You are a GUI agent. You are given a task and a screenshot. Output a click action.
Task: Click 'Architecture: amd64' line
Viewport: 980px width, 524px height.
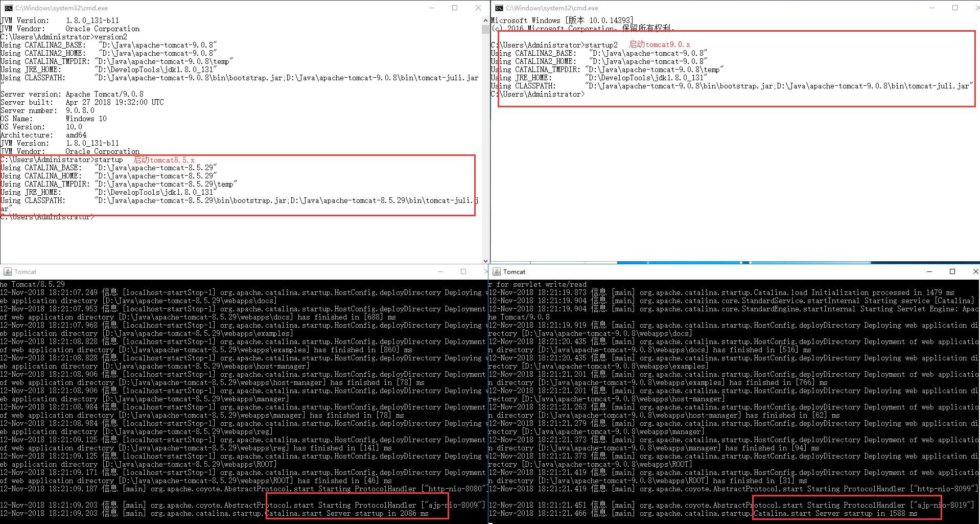(43, 135)
